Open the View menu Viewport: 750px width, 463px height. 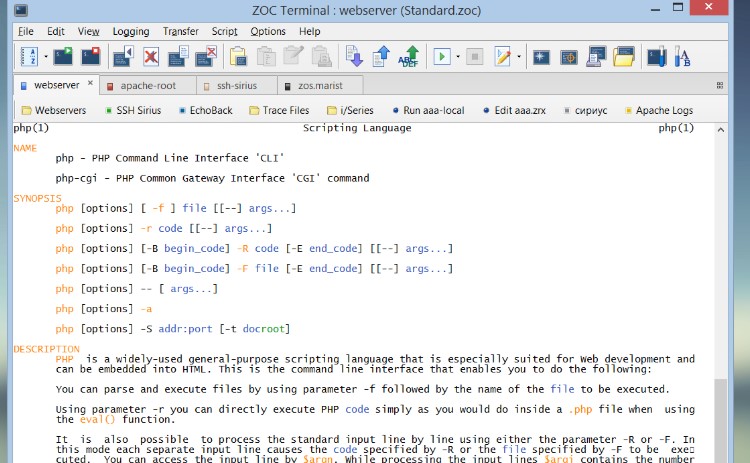point(88,32)
